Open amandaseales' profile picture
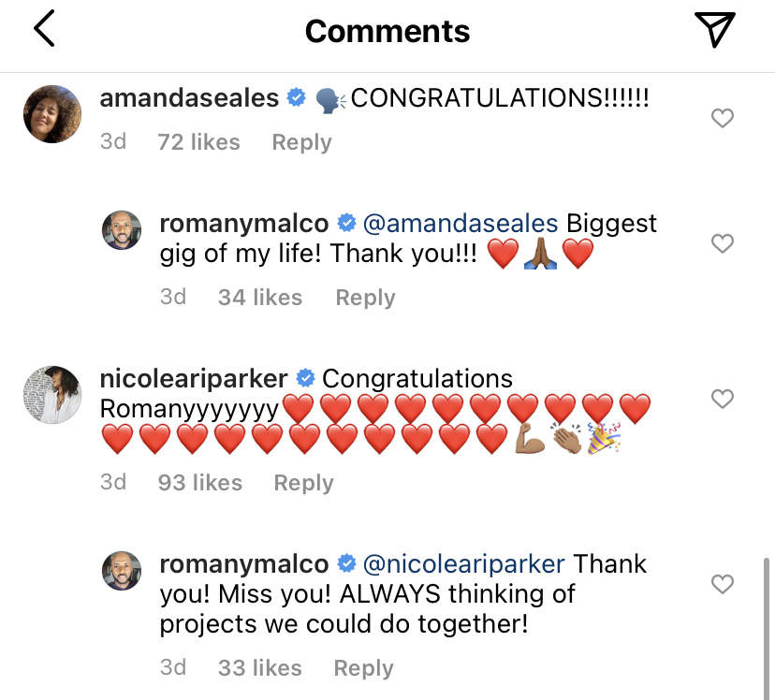This screenshot has height=700, width=775. [51, 114]
